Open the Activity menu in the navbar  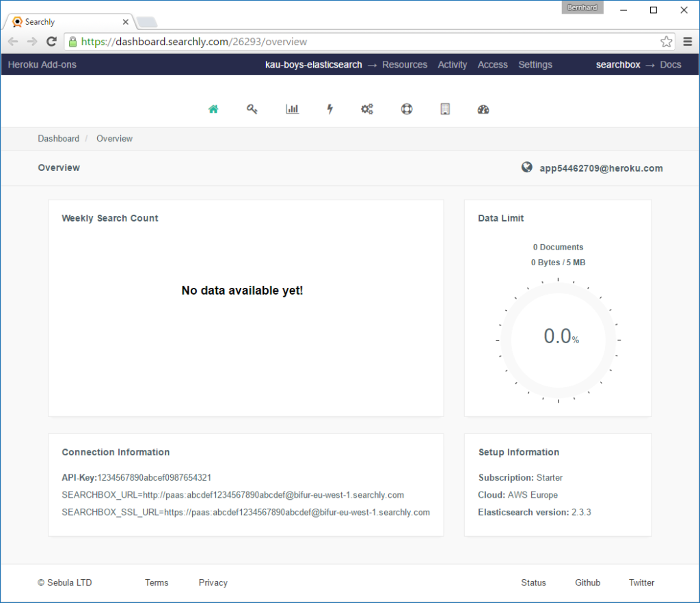click(x=453, y=64)
